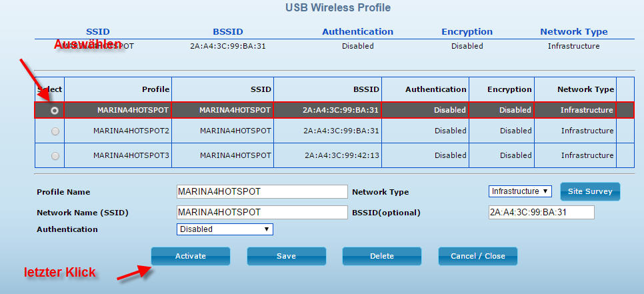The image size is (644, 294).
Task: Click the MARINA4HOTSPOT3 profile name cell
Action: click(x=131, y=155)
